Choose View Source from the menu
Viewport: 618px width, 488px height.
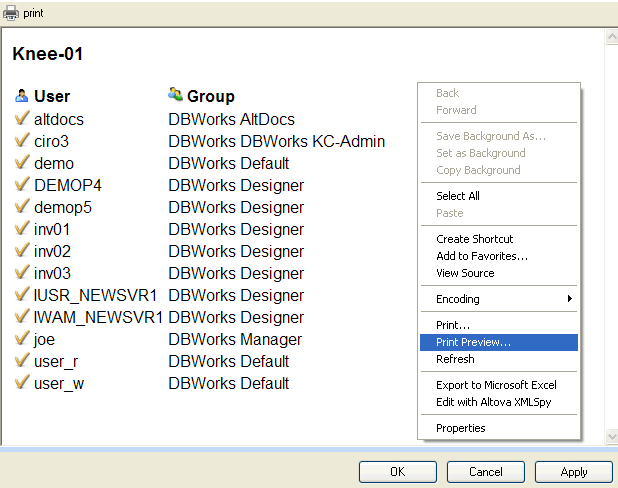click(x=499, y=273)
